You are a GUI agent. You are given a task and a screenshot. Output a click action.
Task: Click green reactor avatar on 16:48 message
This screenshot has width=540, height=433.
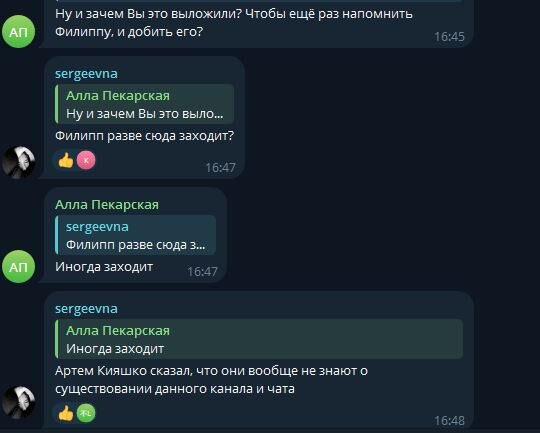[86, 413]
